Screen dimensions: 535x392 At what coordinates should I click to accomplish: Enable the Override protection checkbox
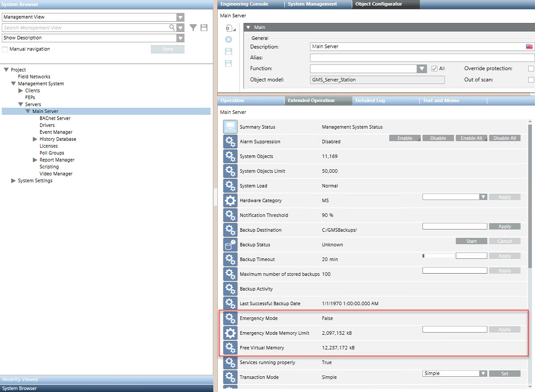pos(531,68)
